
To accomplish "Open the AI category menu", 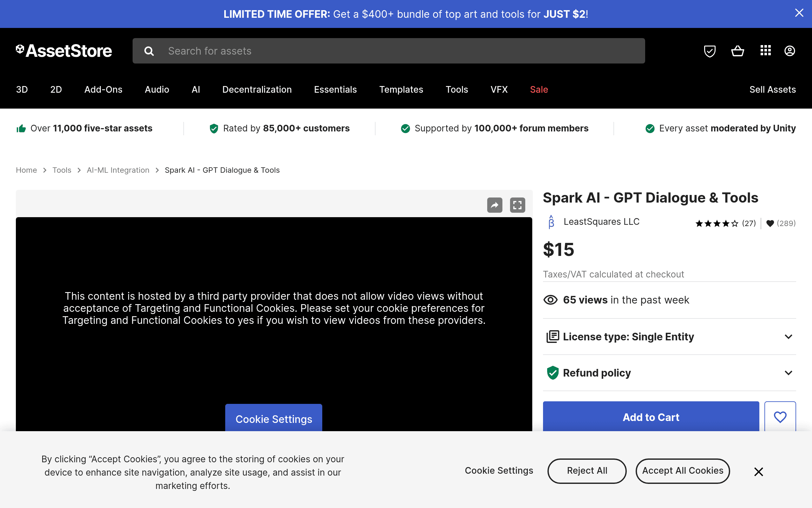I will (x=196, y=89).
